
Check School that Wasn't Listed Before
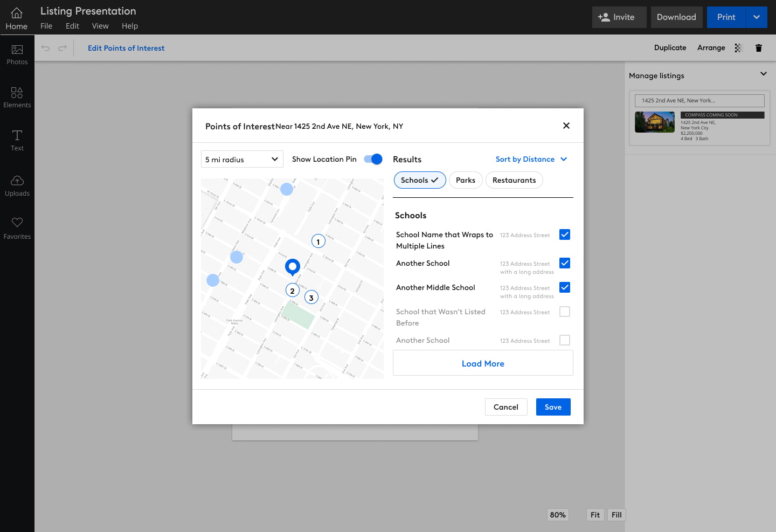click(565, 312)
